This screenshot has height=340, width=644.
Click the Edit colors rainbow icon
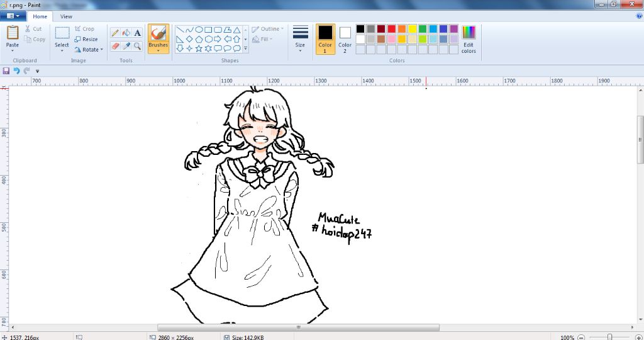(469, 33)
